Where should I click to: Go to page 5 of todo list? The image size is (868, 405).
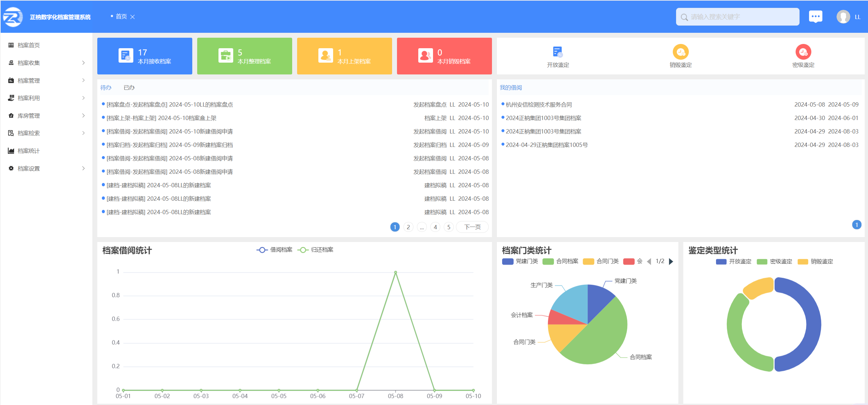(x=448, y=227)
